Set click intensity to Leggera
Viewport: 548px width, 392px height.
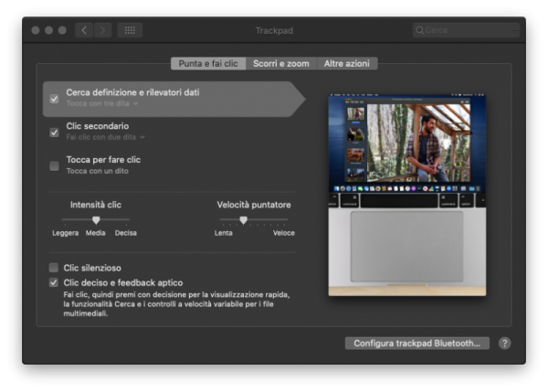click(66, 233)
